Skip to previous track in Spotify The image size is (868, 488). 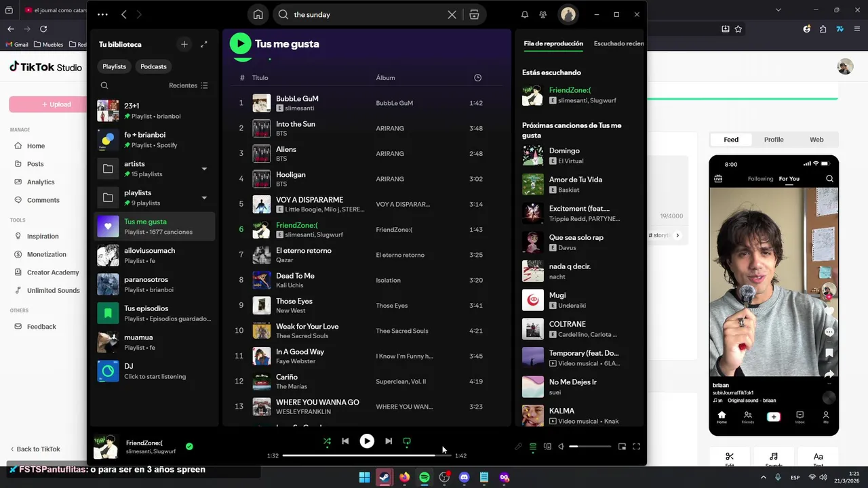click(345, 441)
